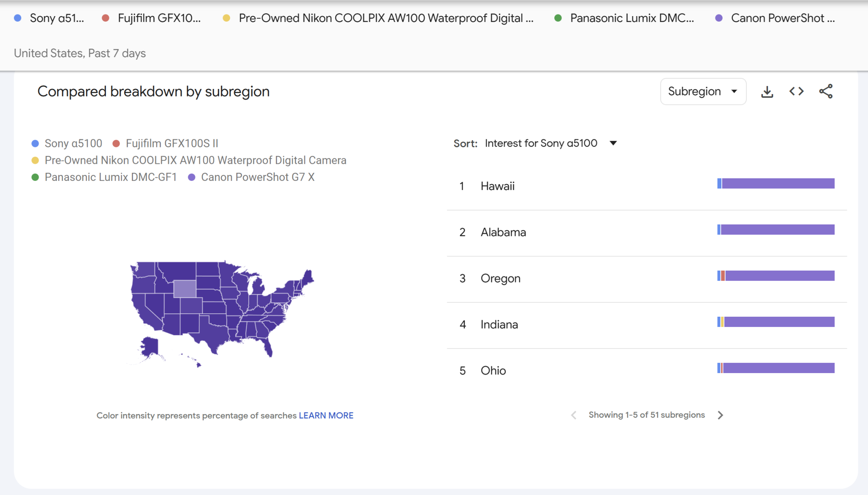Open the Subregion dropdown

point(703,91)
